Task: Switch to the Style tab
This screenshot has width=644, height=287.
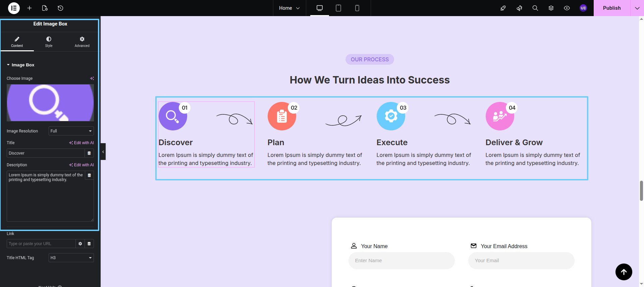Action: [49, 42]
